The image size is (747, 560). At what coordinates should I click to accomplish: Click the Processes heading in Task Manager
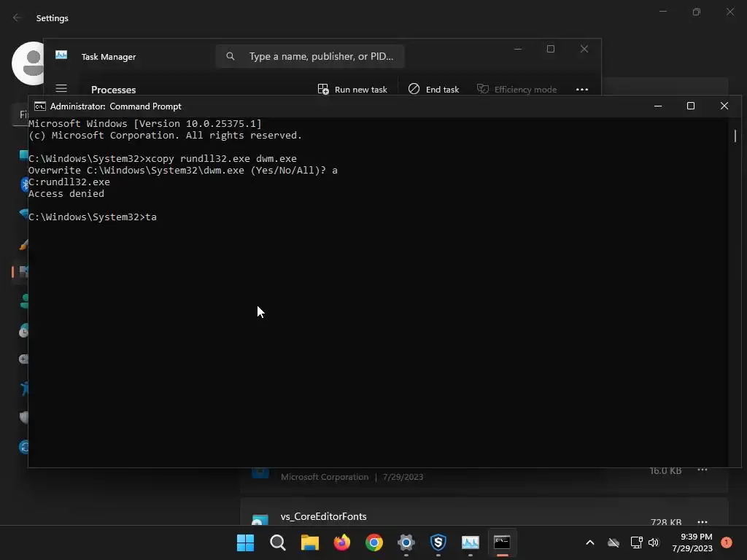pos(113,90)
